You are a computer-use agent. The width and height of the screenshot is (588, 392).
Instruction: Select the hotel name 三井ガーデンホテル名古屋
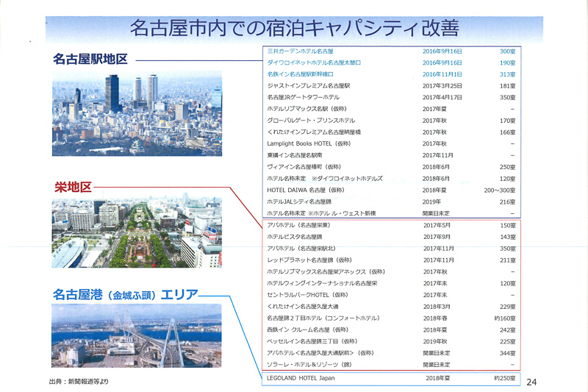click(x=301, y=51)
